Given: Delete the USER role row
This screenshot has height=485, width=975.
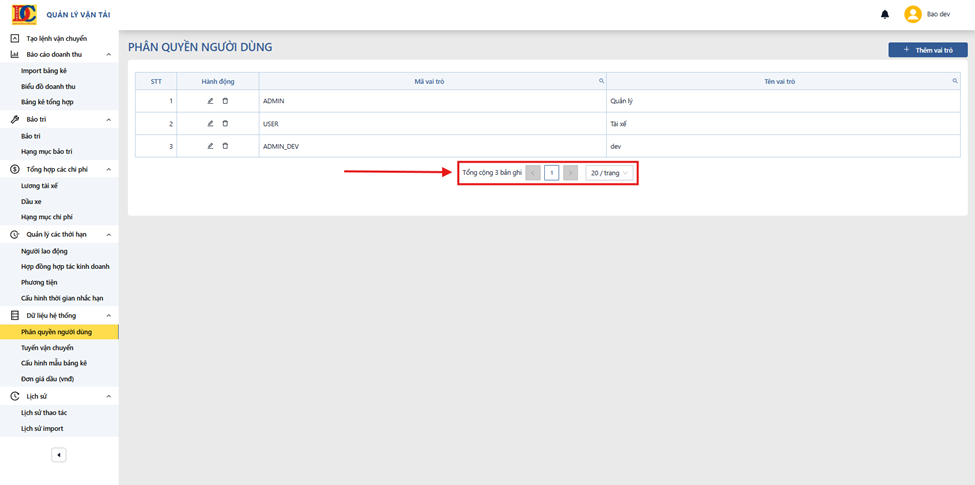Looking at the screenshot, I should point(225,124).
